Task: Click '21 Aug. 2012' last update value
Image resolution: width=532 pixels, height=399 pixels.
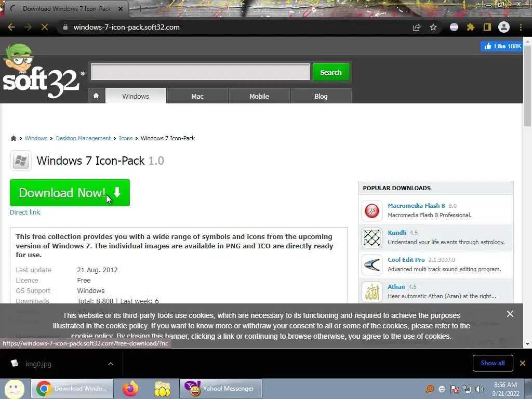Action: 97,270
